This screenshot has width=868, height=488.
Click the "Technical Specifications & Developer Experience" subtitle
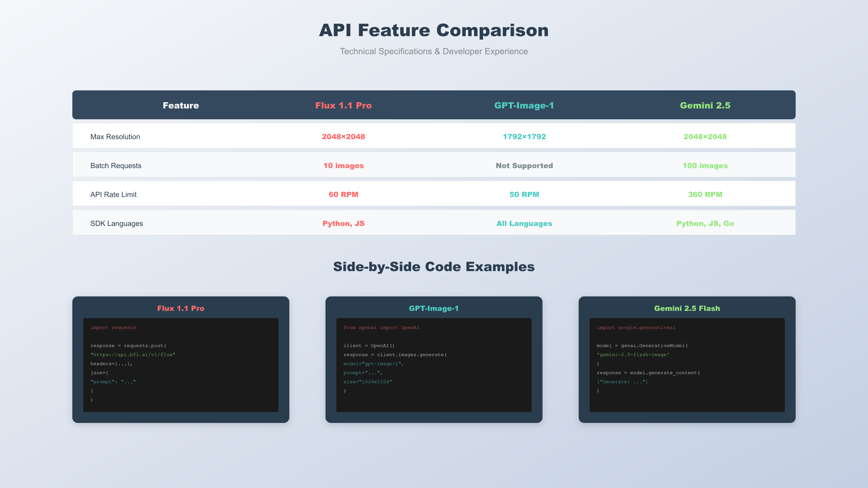pyautogui.click(x=434, y=51)
